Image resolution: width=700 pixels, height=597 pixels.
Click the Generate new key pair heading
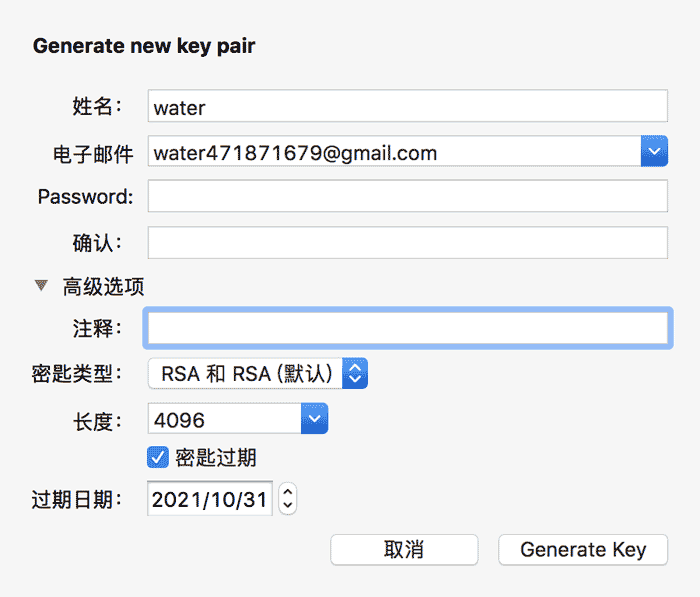coord(144,46)
